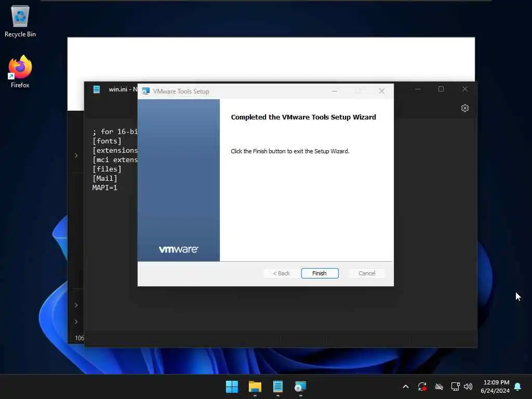Screen dimensions: 532x399
Task: Click the [fonts] line in Notepad
Action: click(x=107, y=141)
